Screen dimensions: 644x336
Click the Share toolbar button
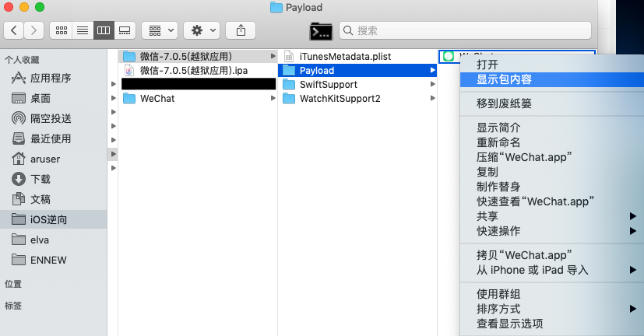[x=241, y=30]
